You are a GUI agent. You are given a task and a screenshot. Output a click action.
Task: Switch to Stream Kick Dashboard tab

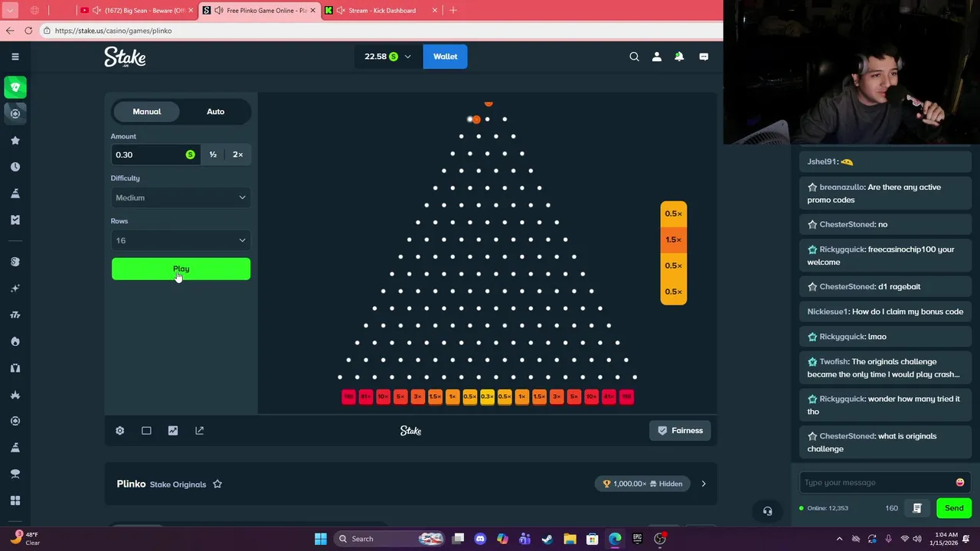point(381,11)
